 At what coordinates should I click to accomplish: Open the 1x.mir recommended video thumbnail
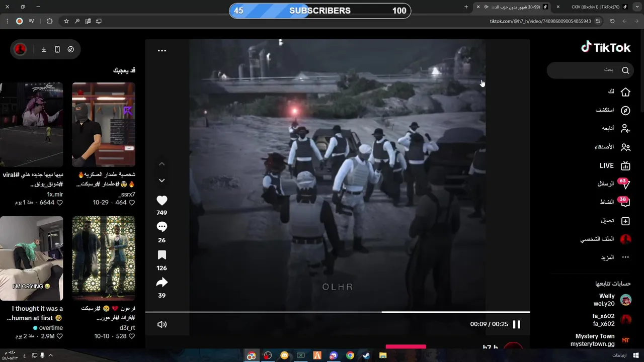pos(31,125)
